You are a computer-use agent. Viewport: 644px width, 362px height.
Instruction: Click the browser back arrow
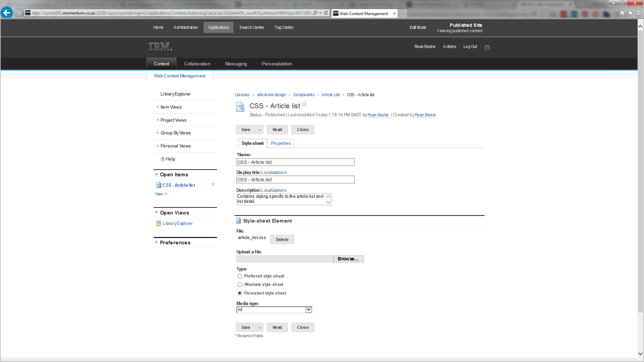(x=7, y=13)
